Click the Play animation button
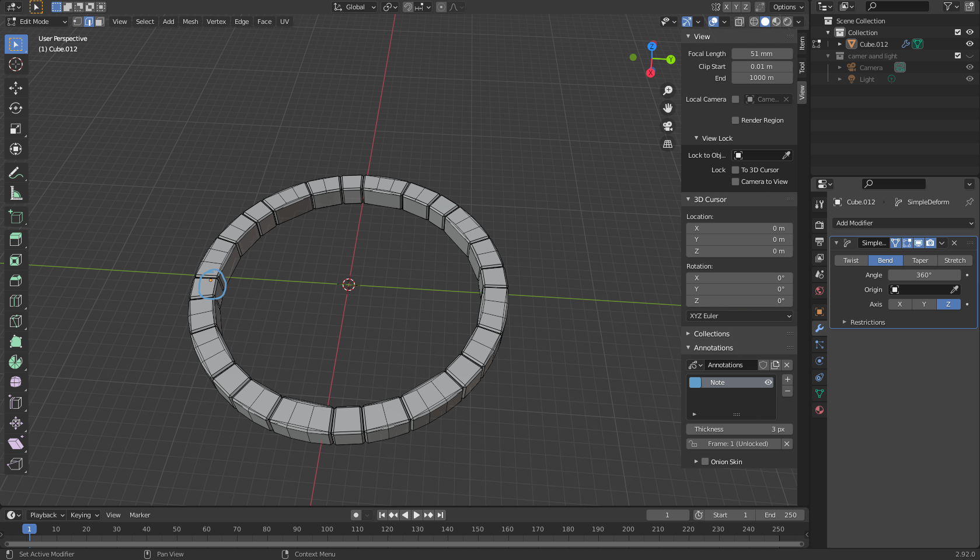This screenshot has width=980, height=560. (416, 515)
